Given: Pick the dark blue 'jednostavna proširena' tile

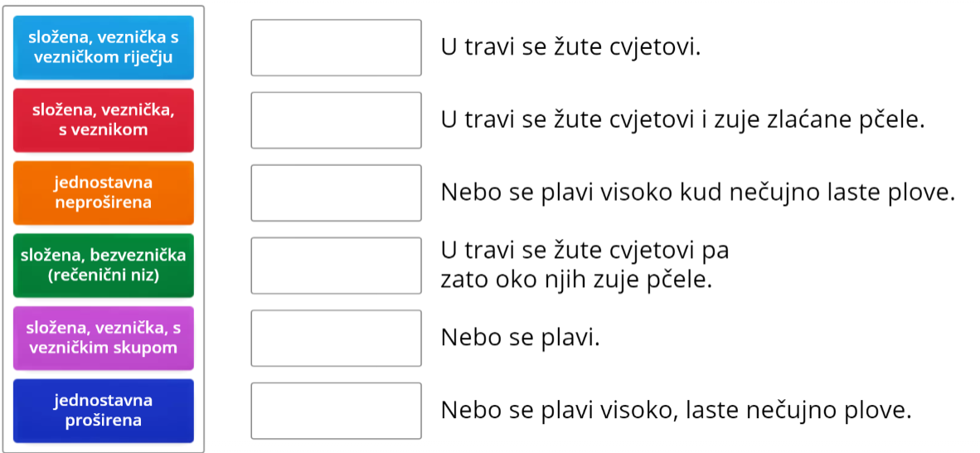Looking at the screenshot, I should [x=104, y=411].
